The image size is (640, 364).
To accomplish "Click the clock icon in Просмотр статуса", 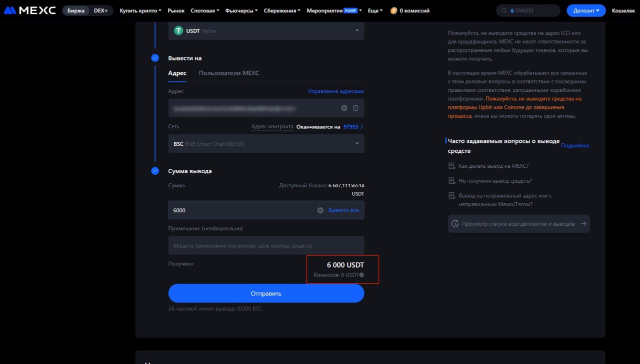I will tap(455, 224).
